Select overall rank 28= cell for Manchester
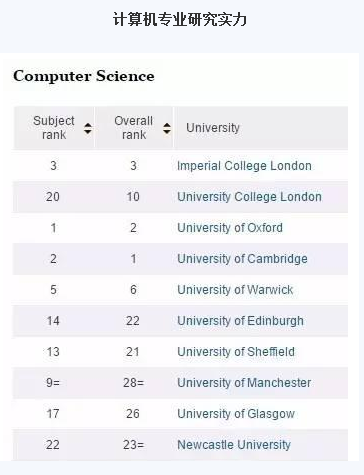The image size is (364, 475). 133,383
